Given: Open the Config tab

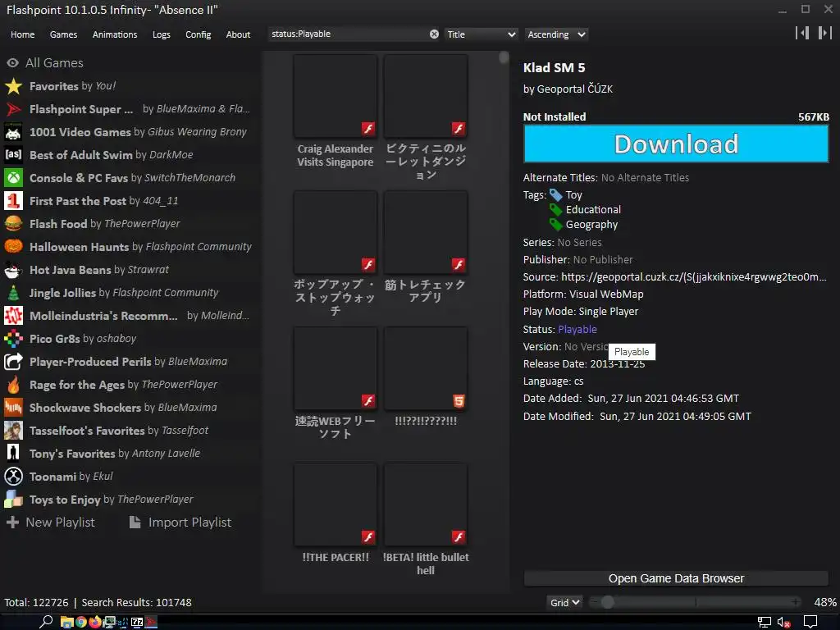Looking at the screenshot, I should [x=199, y=34].
